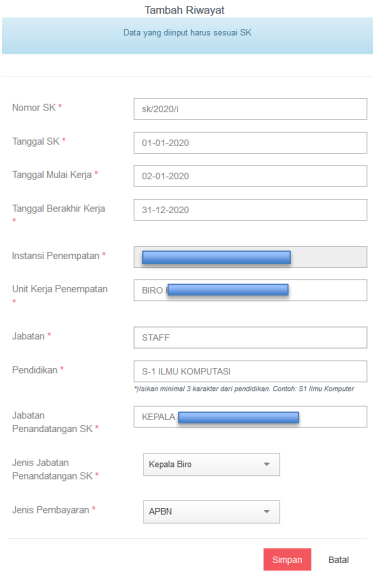Expand the Jenis Pembayaran APBN dropdown
The width and height of the screenshot is (375, 576).
point(211,511)
